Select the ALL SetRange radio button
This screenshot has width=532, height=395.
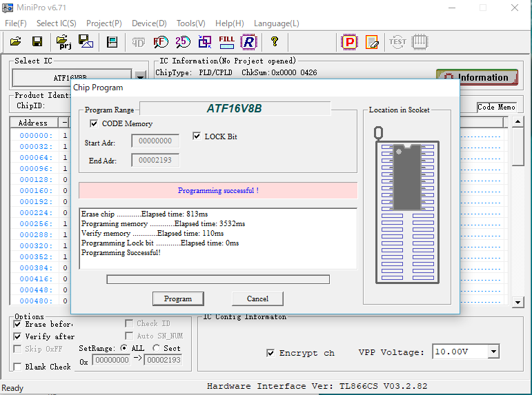tap(124, 348)
